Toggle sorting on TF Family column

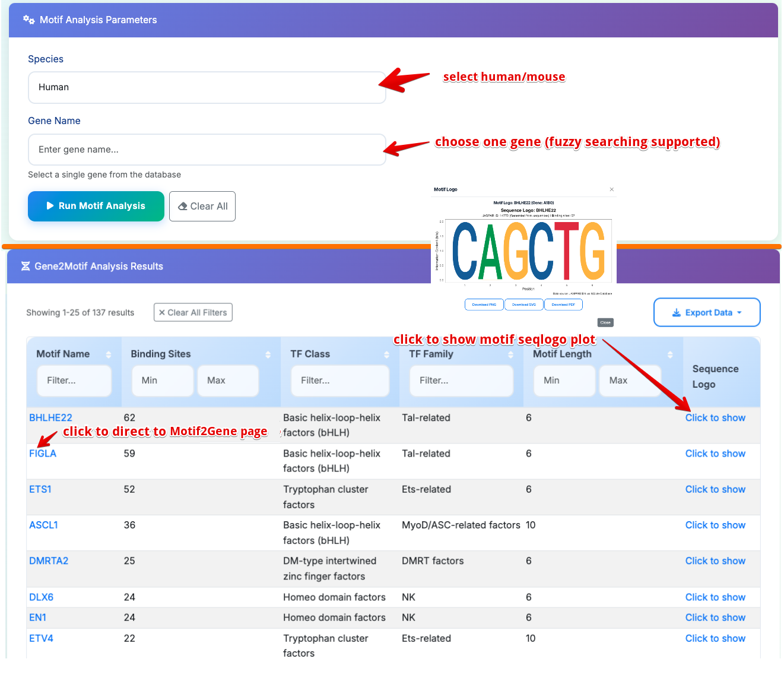[x=510, y=354]
